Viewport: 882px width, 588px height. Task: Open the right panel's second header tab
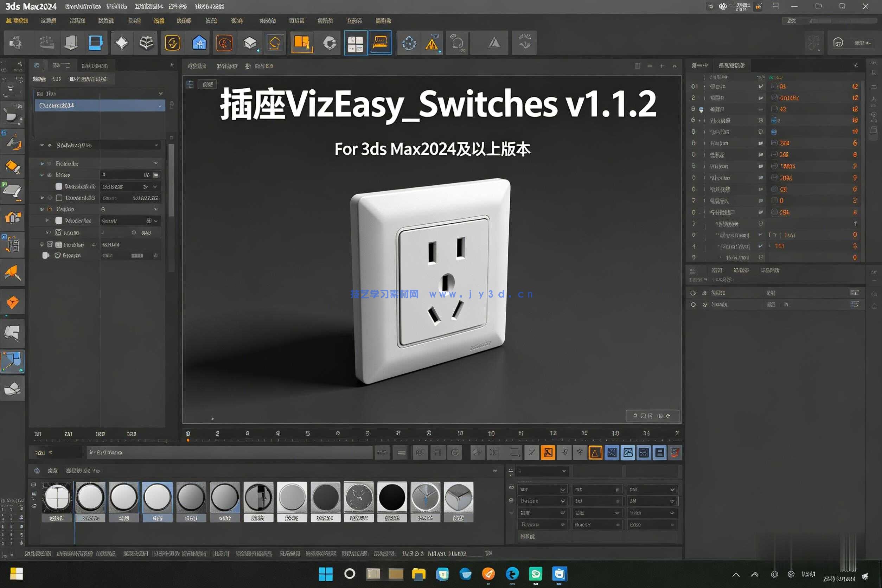[x=731, y=65]
